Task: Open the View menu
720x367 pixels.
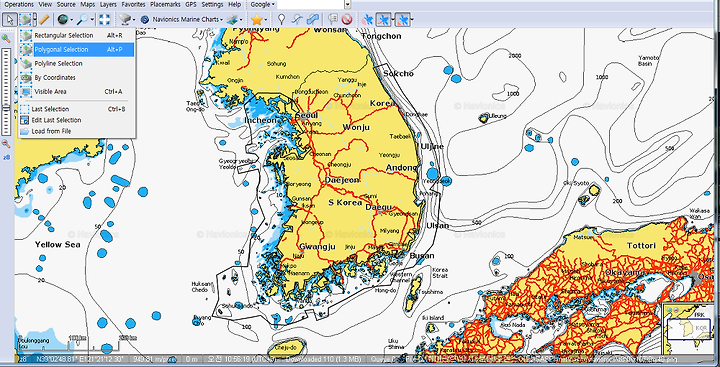Action: (45, 5)
